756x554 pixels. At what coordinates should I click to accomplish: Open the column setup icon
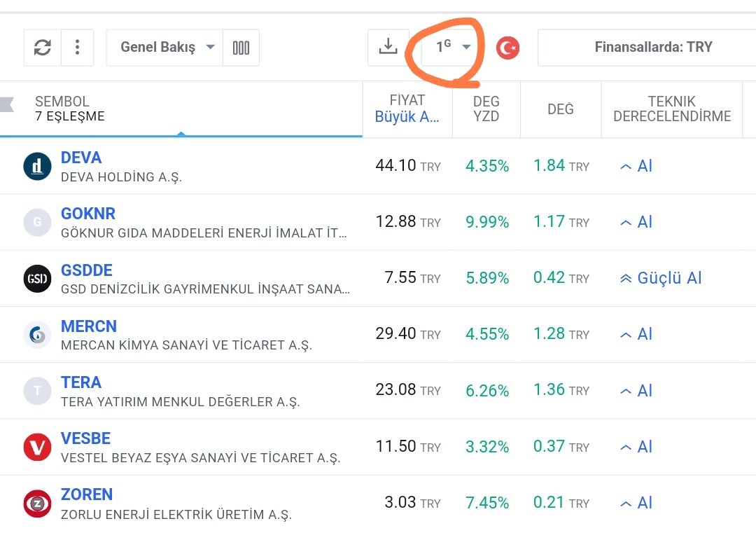click(241, 48)
